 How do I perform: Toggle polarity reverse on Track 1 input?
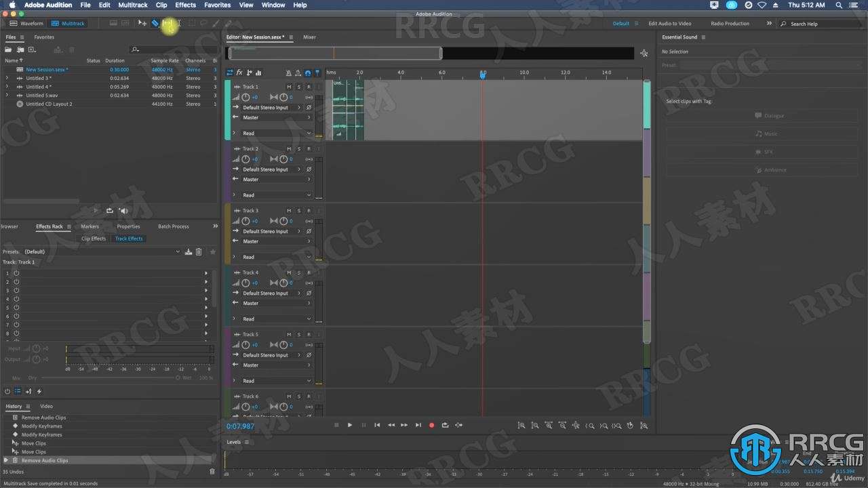[x=309, y=108]
